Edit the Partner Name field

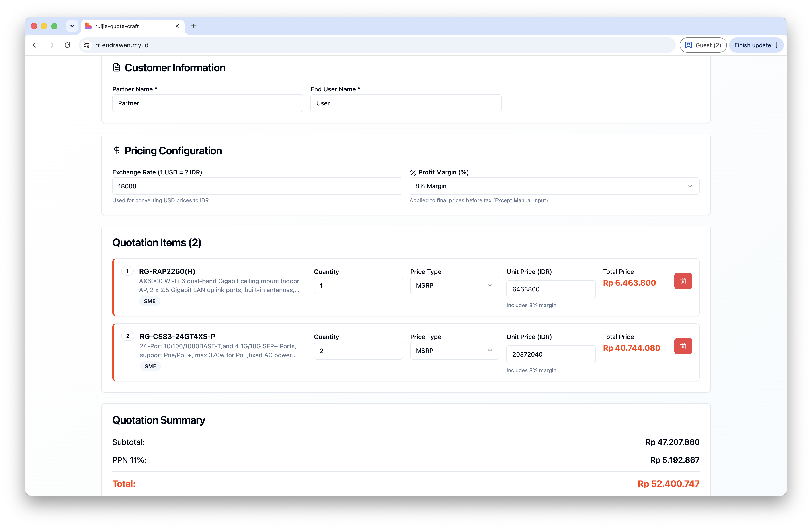click(207, 103)
